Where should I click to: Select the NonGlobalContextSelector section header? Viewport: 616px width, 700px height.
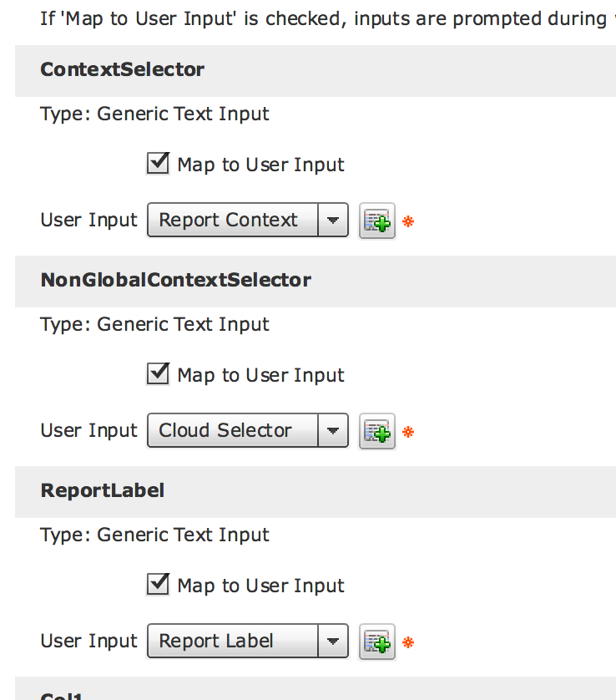click(316, 282)
